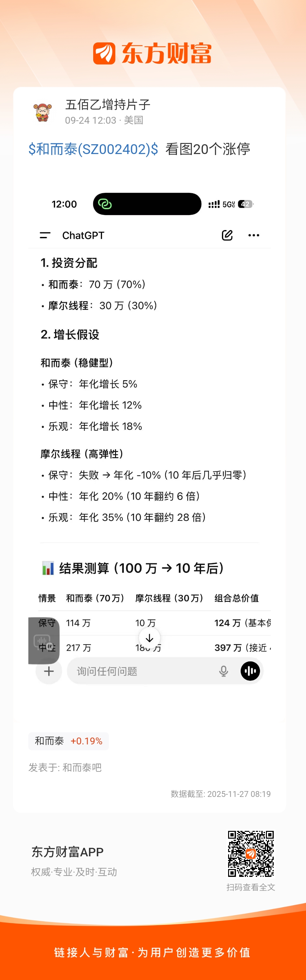Click the 东方财富 logo at top
The image size is (306, 980).
tap(153, 53)
